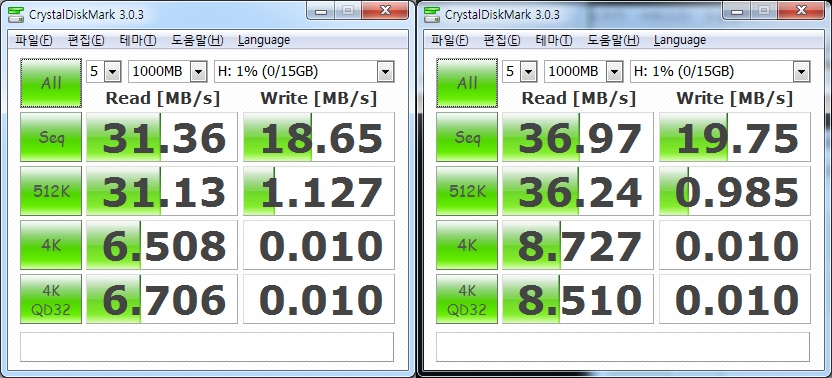Click the Read [MB/s] header in left window
Image resolution: width=832 pixels, height=378 pixels.
[162, 98]
